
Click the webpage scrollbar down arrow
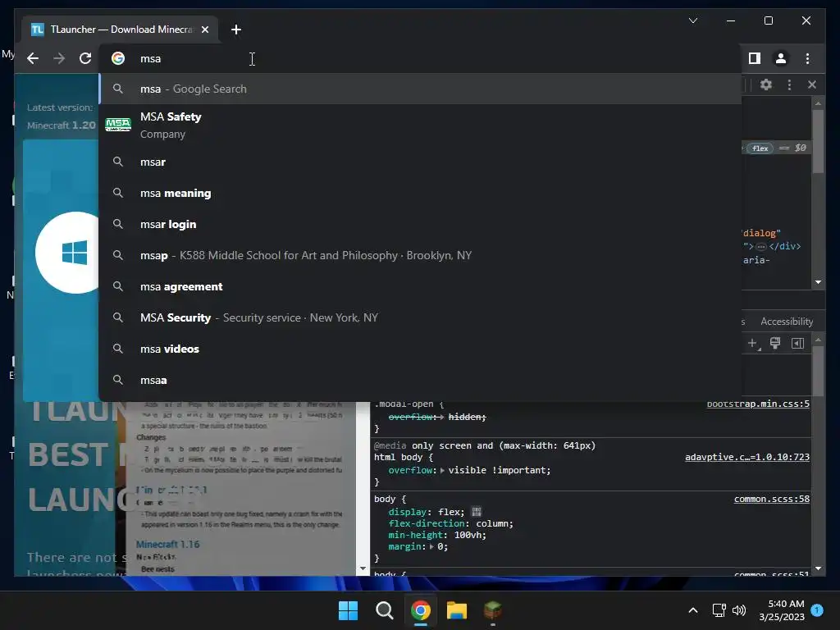pyautogui.click(x=363, y=568)
